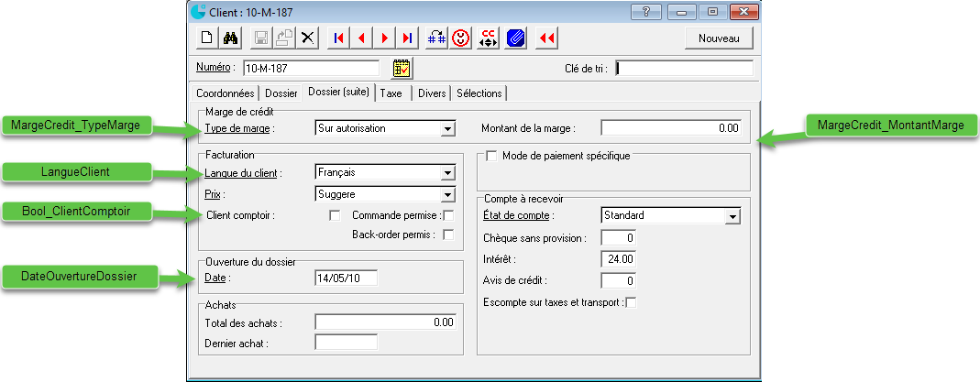The image size is (980, 382).
Task: Delete record using the X icon
Action: [308, 38]
